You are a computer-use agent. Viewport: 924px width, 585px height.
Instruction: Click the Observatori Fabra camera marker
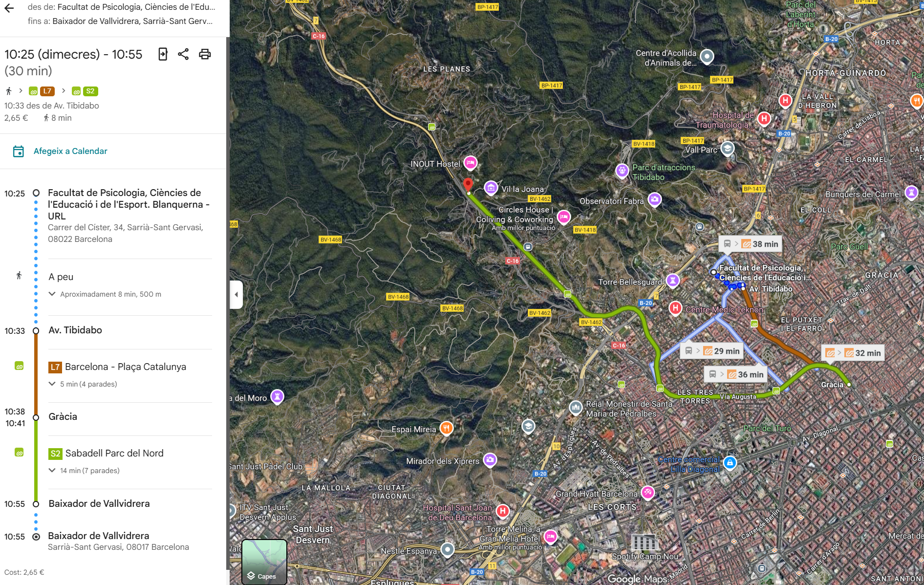click(654, 199)
